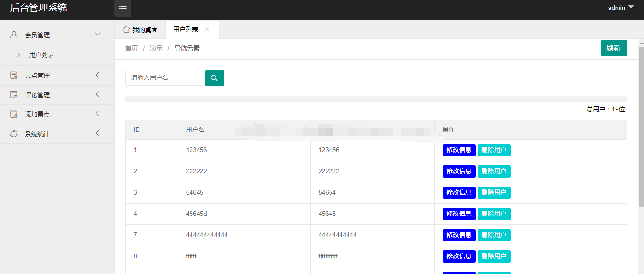Viewport: 644px width, 274px height.
Task: Open the admin dropdown arrow
Action: pos(631,7)
